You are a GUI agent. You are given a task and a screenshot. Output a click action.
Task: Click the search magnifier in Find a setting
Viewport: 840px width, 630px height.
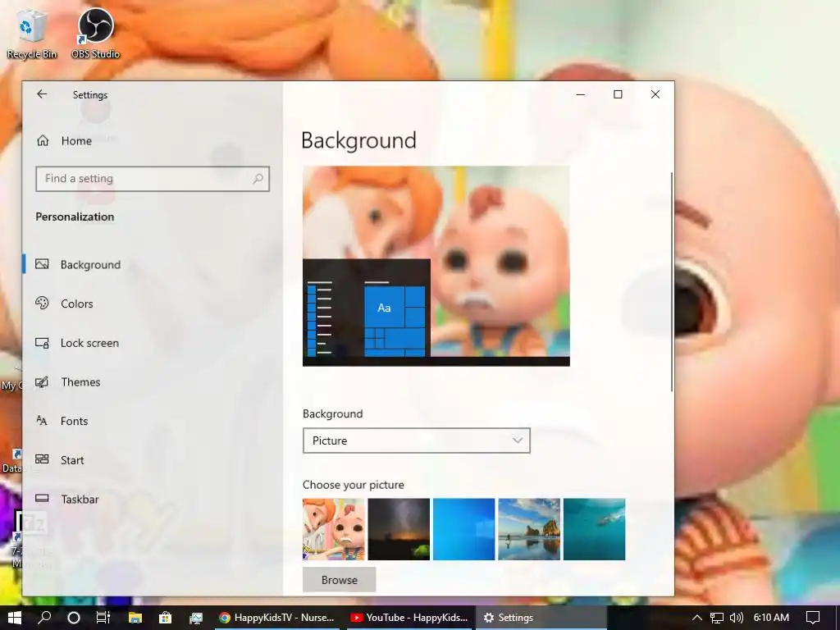point(258,178)
